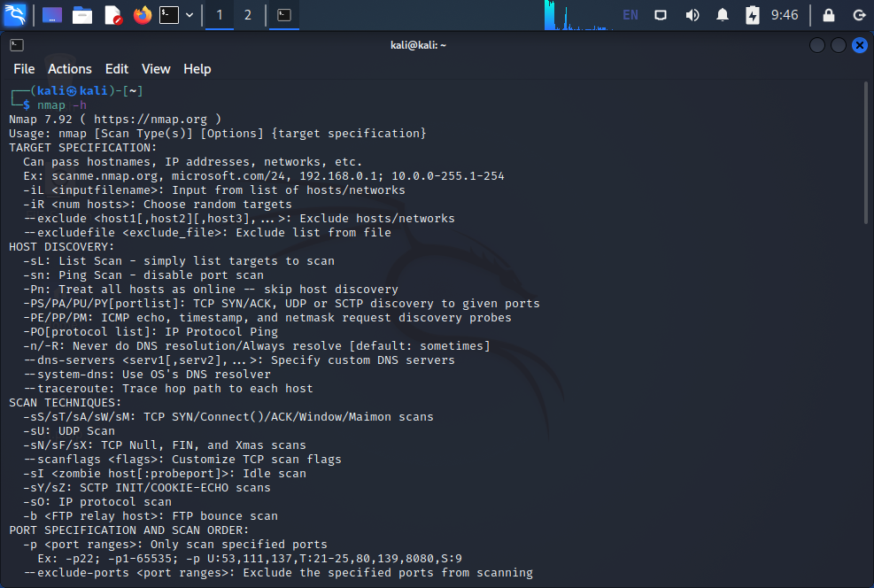
Task: Click the display settings tray icon
Action: (x=661, y=15)
